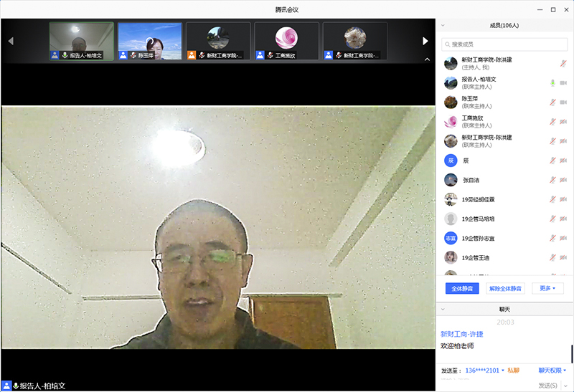Image resolution: width=574 pixels, height=392 pixels.
Task: Click avatar of 19贸经胡佳霖
Action: coord(451,199)
